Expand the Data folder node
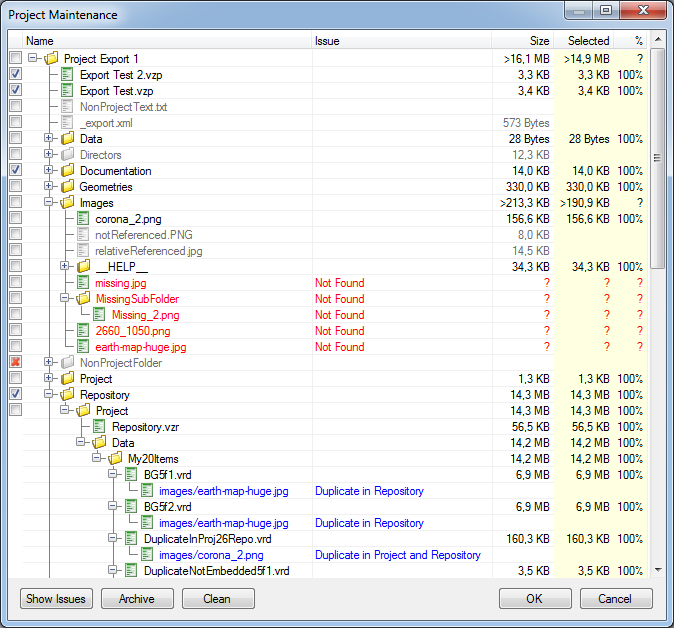The image size is (674, 628). pos(49,139)
